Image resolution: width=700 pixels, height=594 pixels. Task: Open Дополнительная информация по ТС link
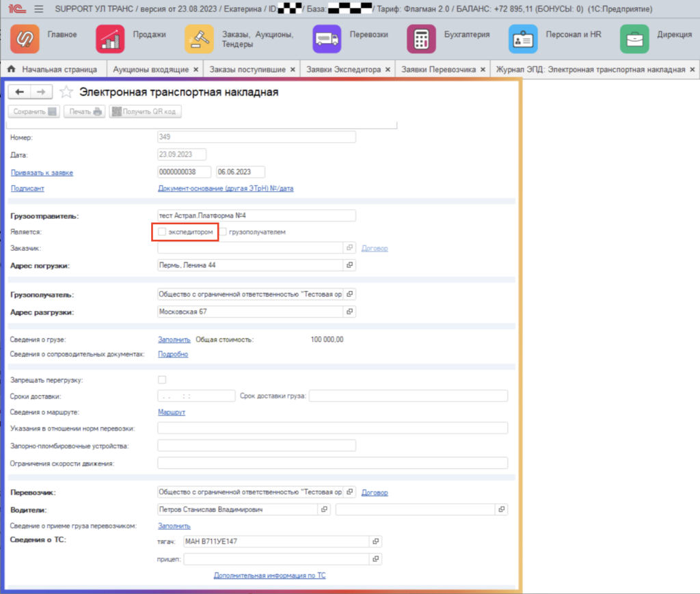pos(269,576)
